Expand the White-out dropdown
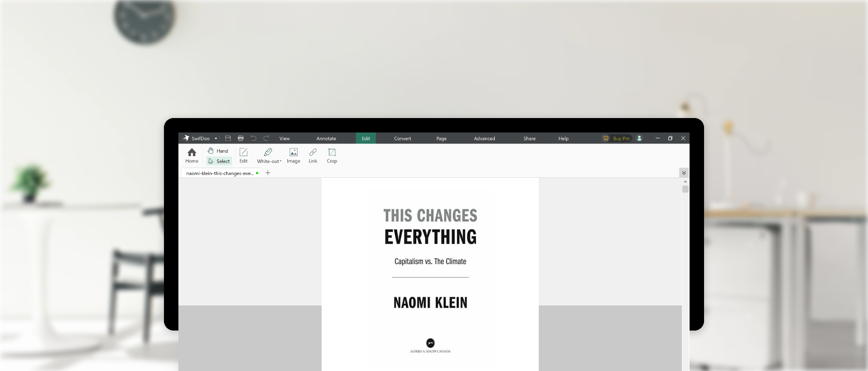Screen dimensions: 868x371 280,161
